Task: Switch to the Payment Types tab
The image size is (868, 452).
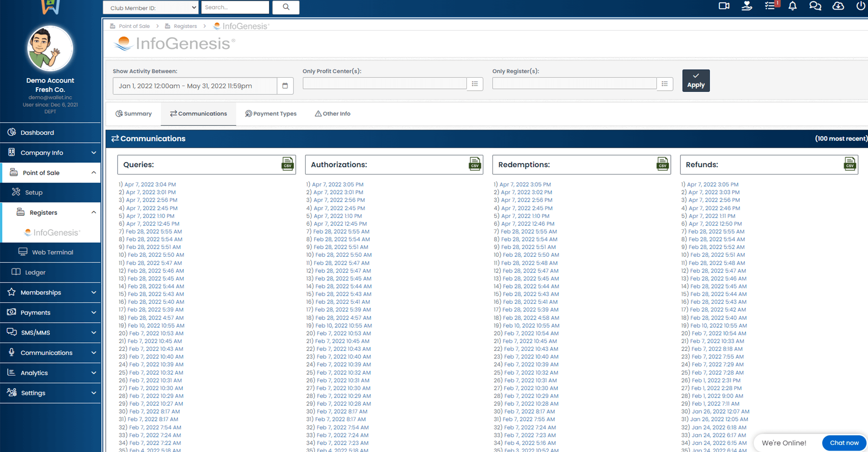Action: [x=271, y=114]
